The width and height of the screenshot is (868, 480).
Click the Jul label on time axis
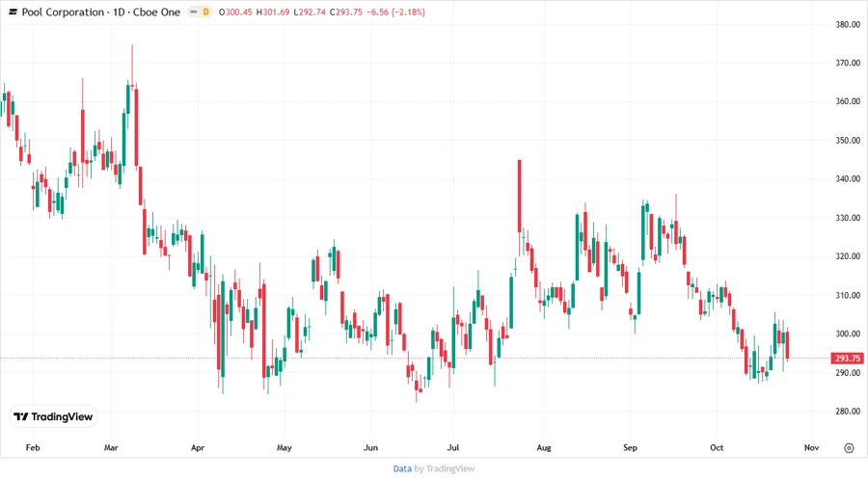tap(453, 447)
